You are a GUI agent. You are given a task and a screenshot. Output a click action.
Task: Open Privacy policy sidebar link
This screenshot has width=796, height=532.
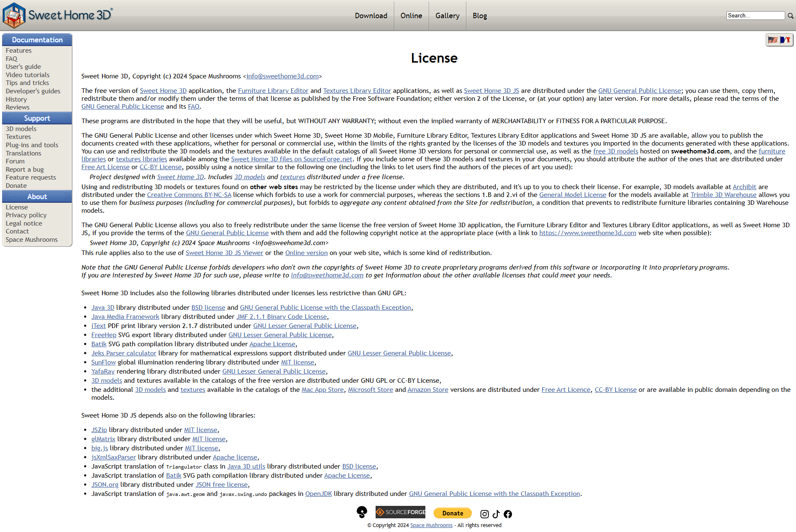(x=26, y=215)
